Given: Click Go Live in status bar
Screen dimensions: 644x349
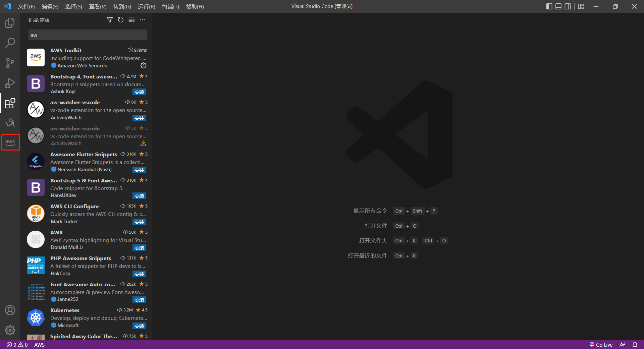Looking at the screenshot, I should tap(601, 345).
